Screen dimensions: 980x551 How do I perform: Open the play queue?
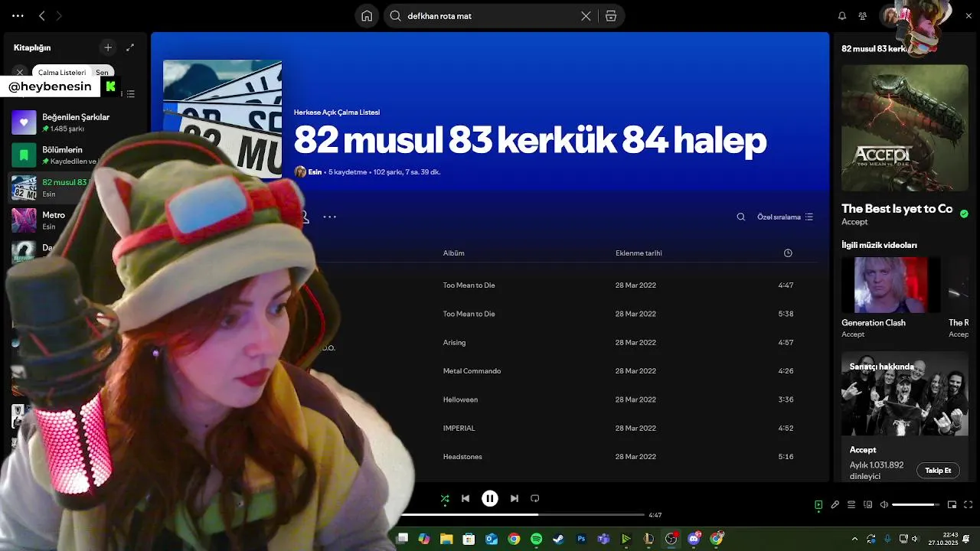click(851, 505)
